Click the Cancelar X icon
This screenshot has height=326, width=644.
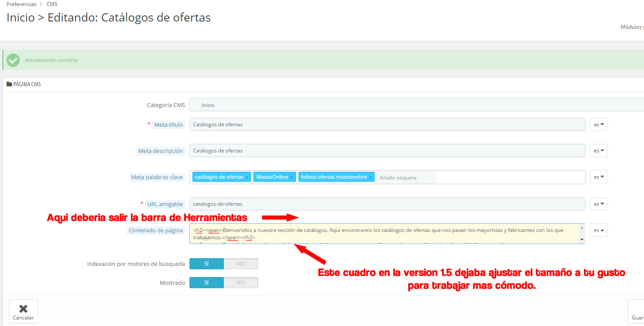[23, 309]
